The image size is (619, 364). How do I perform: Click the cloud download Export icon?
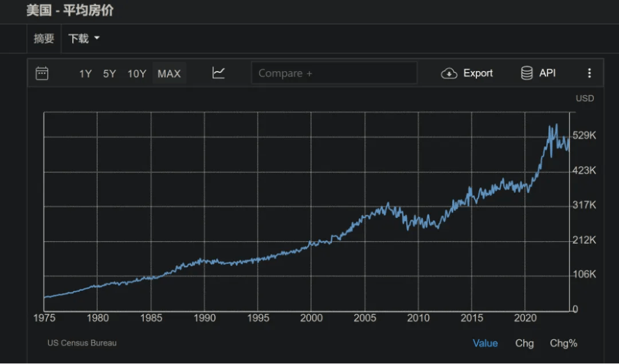(449, 73)
